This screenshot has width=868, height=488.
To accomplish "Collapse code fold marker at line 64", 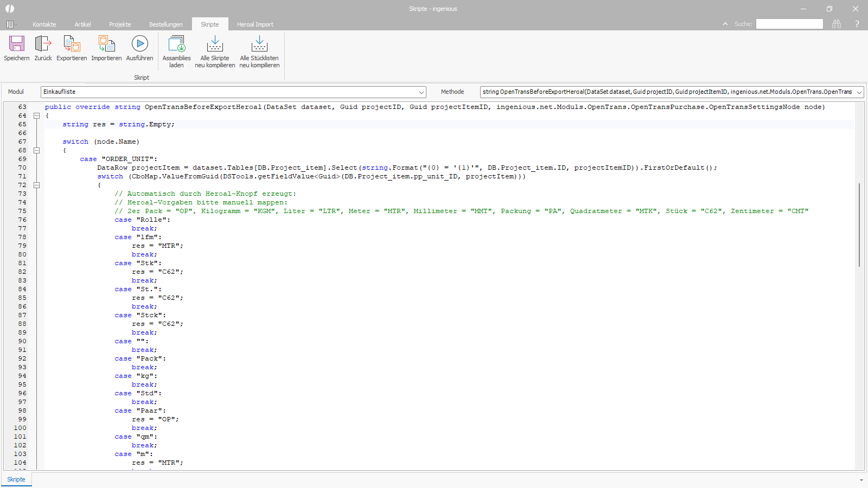I will click(x=37, y=115).
